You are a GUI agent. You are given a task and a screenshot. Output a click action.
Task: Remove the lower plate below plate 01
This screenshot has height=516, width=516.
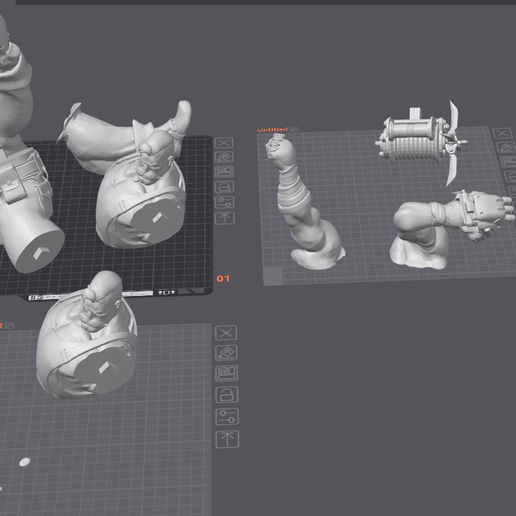tap(226, 333)
